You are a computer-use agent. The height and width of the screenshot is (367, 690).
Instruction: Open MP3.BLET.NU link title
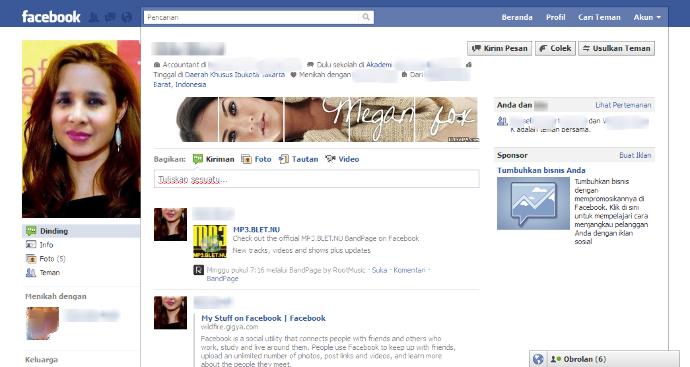(257, 229)
